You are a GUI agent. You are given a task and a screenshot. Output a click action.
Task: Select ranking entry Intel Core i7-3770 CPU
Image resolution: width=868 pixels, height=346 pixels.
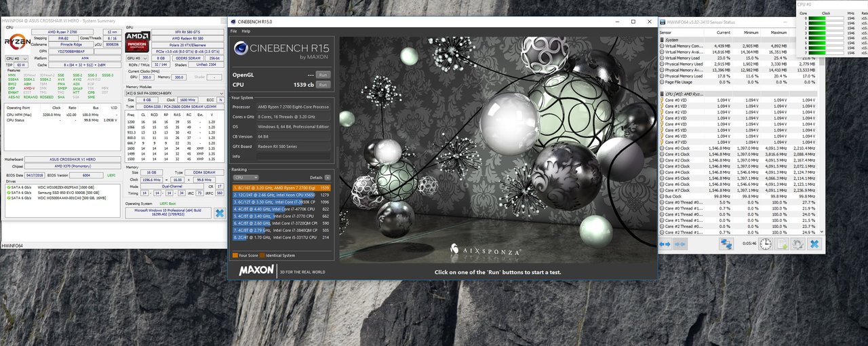coord(282,216)
